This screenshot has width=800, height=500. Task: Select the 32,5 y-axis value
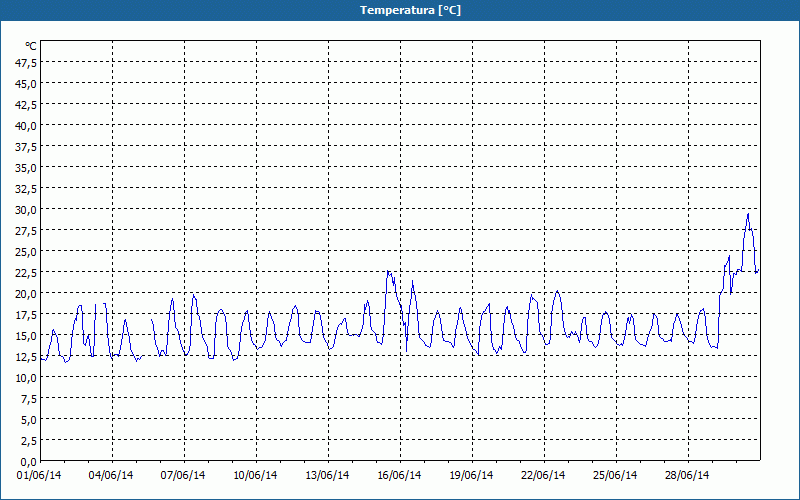coord(27,189)
